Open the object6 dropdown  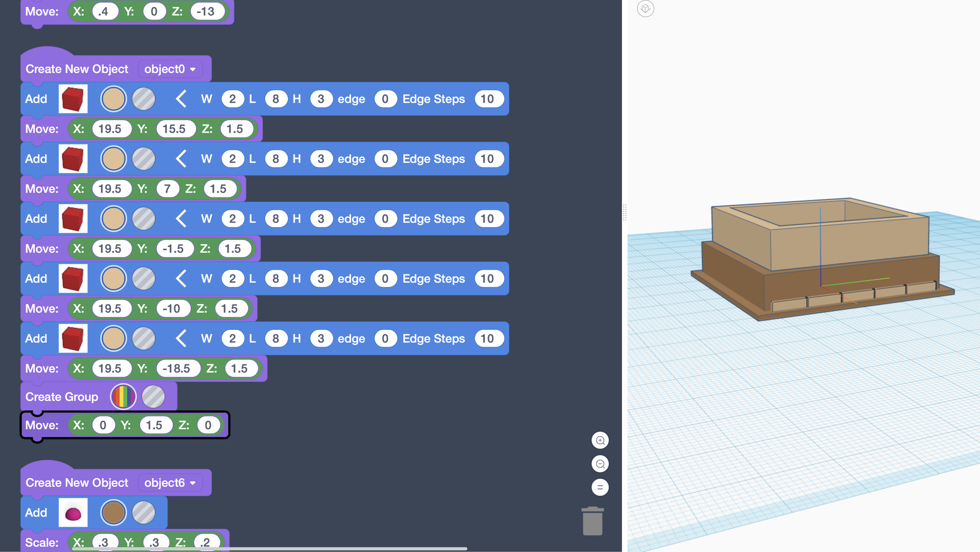[170, 482]
